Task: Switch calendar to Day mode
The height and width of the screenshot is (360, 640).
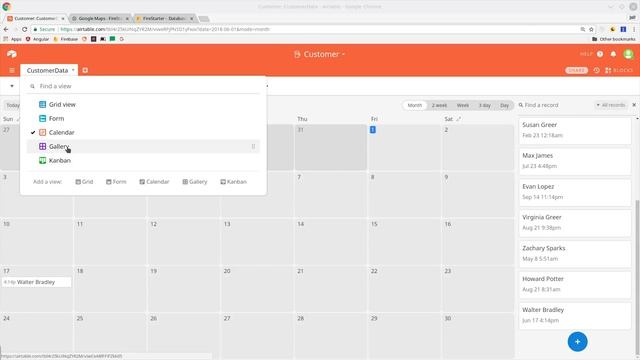Action: click(x=504, y=105)
